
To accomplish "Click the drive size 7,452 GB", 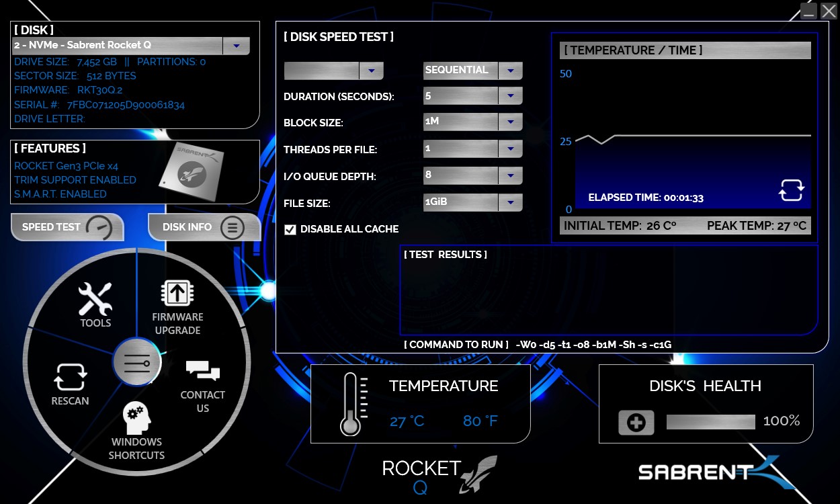I will click(97, 62).
